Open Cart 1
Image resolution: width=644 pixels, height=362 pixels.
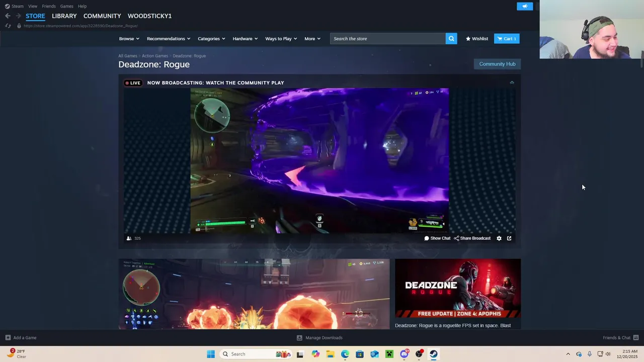click(507, 39)
